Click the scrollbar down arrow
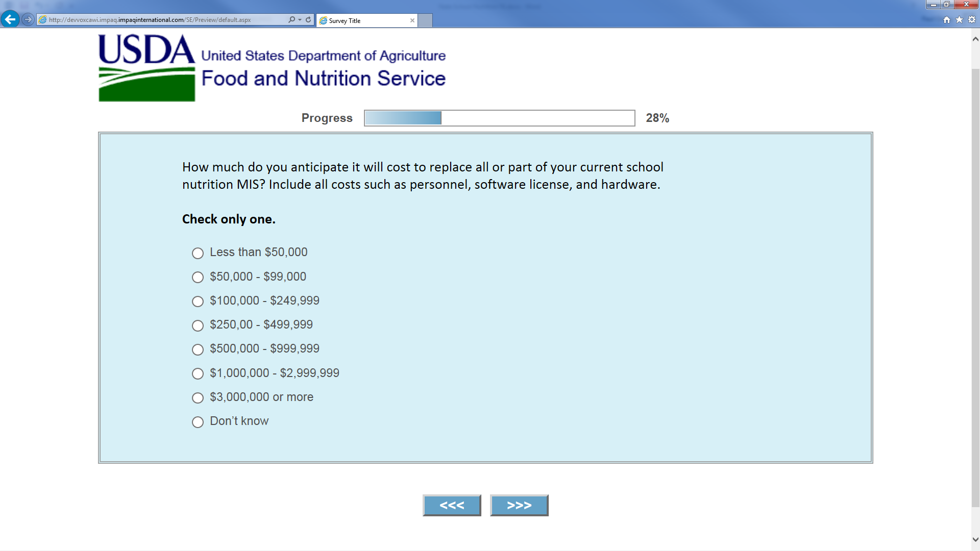Image resolution: width=980 pixels, height=551 pixels. click(975, 539)
